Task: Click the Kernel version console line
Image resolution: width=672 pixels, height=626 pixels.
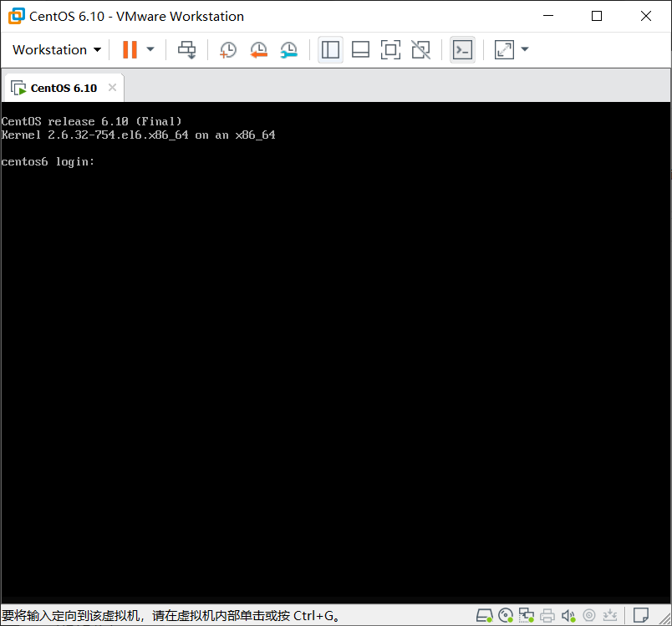Action: pyautogui.click(x=139, y=135)
